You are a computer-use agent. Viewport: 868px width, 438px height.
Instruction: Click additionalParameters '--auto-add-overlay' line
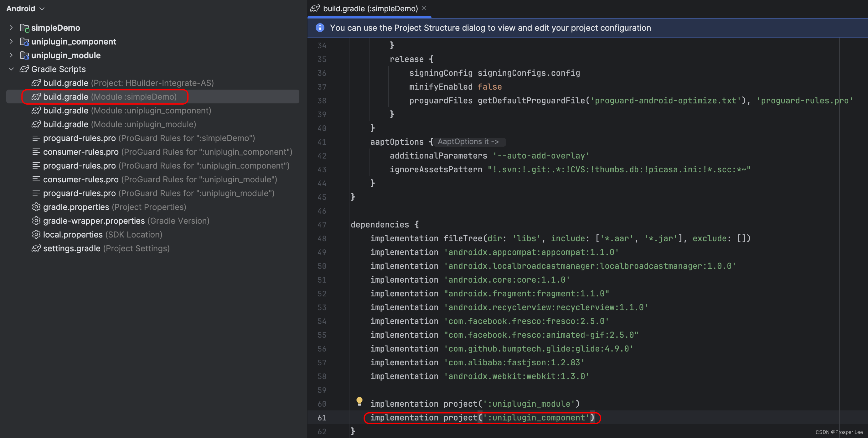[x=489, y=155]
